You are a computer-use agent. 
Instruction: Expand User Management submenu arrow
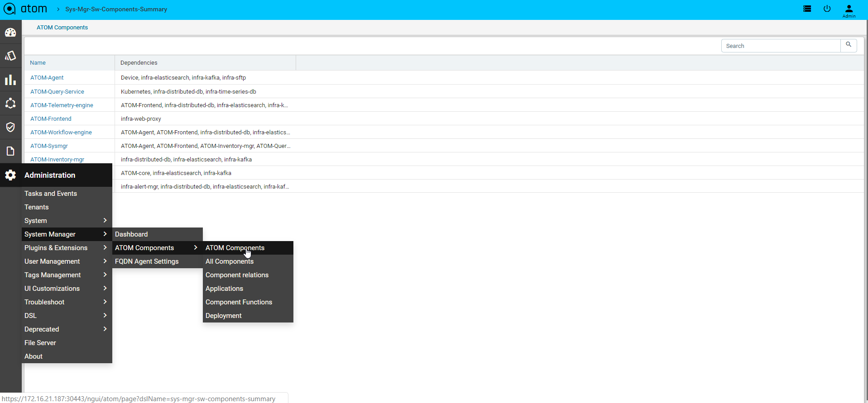105,261
